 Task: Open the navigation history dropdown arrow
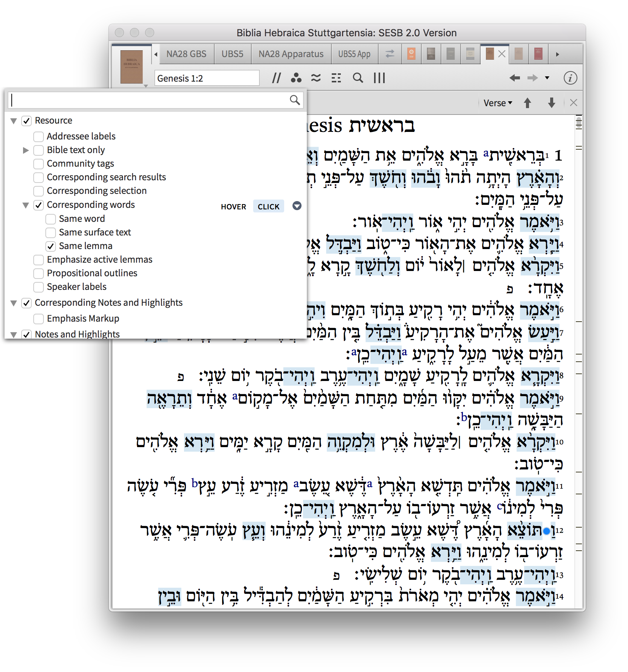(x=547, y=78)
